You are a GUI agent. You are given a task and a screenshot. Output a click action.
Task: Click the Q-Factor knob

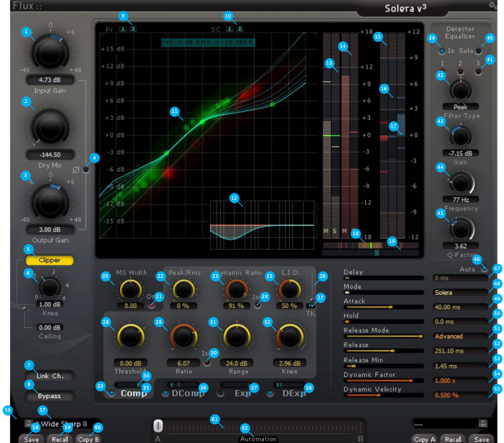pyautogui.click(x=460, y=228)
